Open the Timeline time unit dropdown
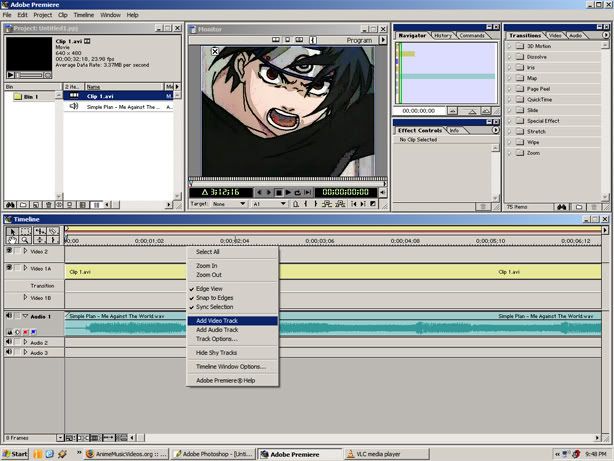614x461 pixels. coord(60,438)
